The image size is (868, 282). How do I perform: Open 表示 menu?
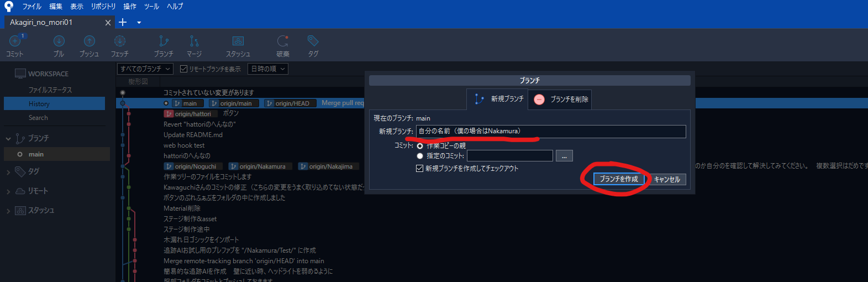click(77, 6)
